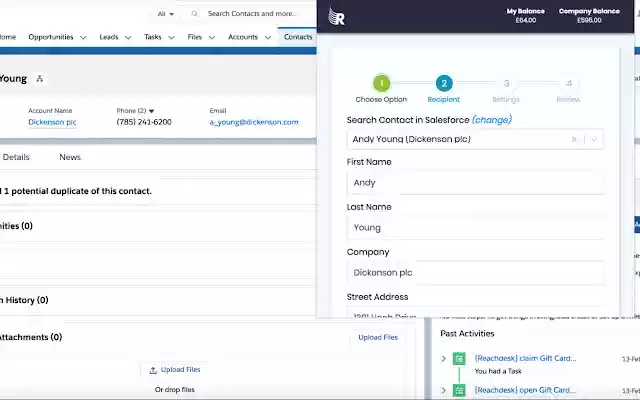This screenshot has height=400, width=640.
Task: Open the Files tab
Action: pos(195,37)
